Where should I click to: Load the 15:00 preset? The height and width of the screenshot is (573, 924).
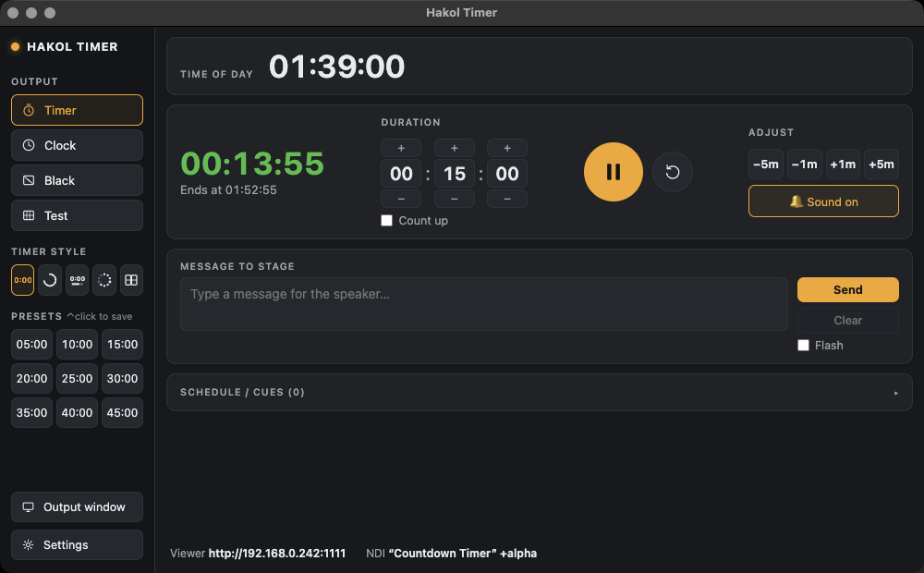123,345
